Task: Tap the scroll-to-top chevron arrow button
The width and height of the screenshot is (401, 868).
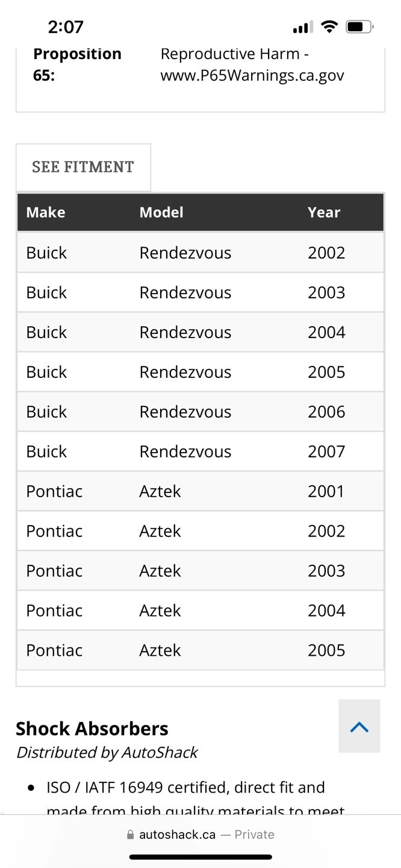Action: coord(359,726)
